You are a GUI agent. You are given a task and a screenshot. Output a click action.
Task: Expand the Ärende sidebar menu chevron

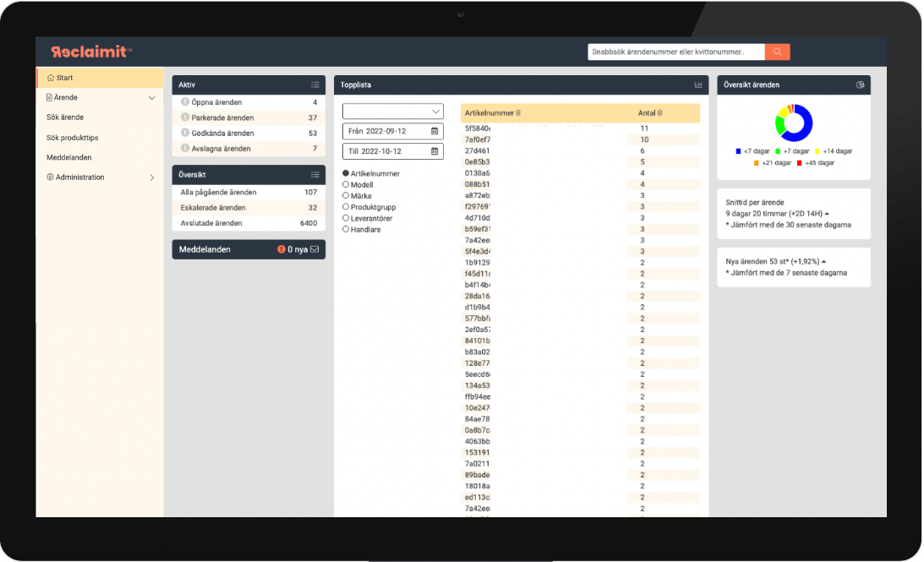[151, 98]
